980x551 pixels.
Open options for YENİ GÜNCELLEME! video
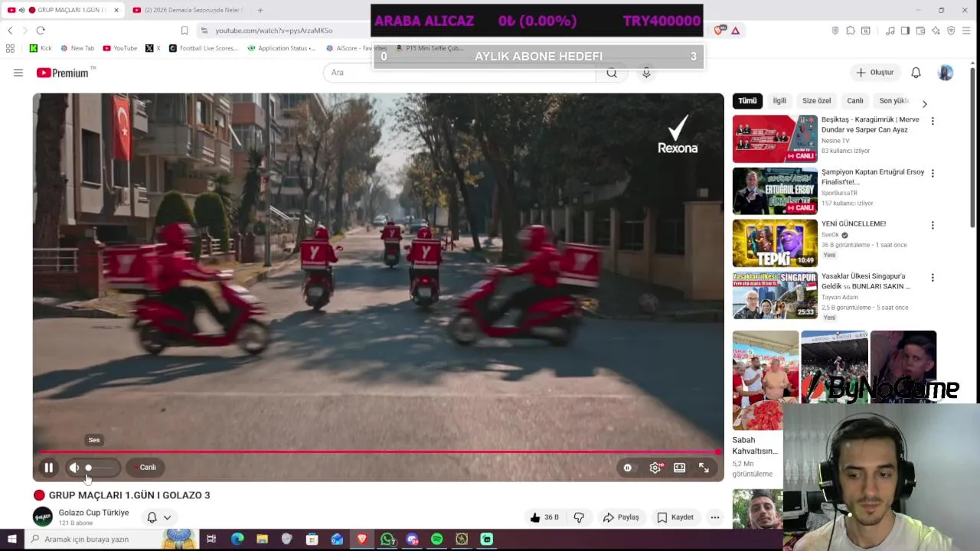click(x=933, y=225)
